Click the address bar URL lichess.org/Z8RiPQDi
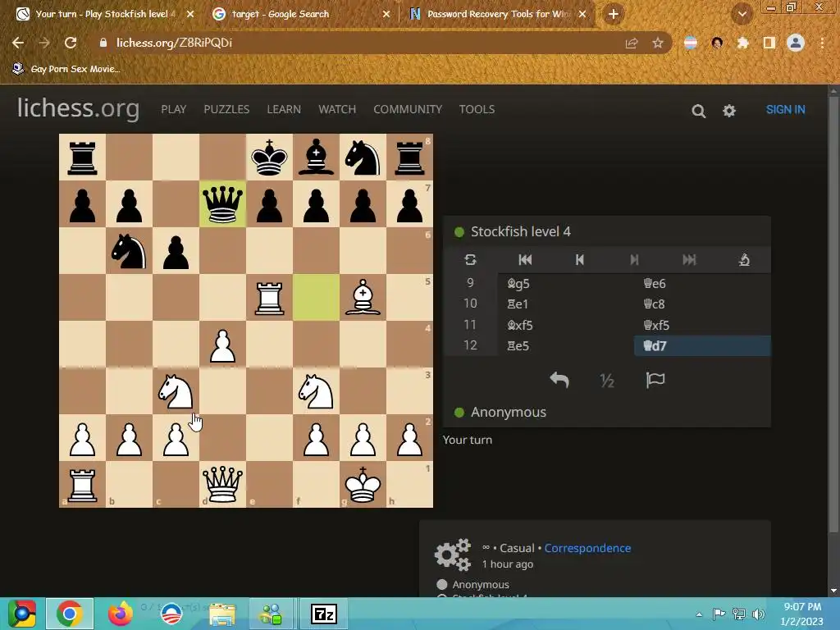The image size is (840, 630). (x=174, y=43)
